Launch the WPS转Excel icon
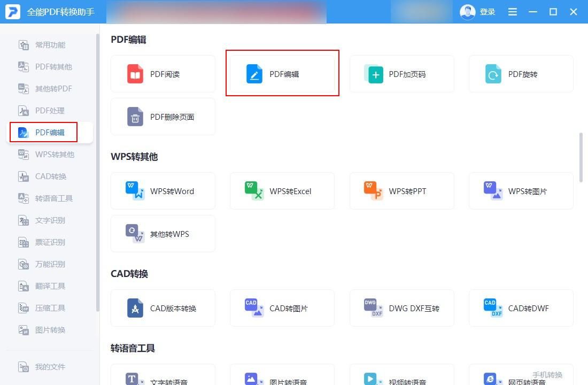Screen dimensions: 588x385 click(254, 190)
